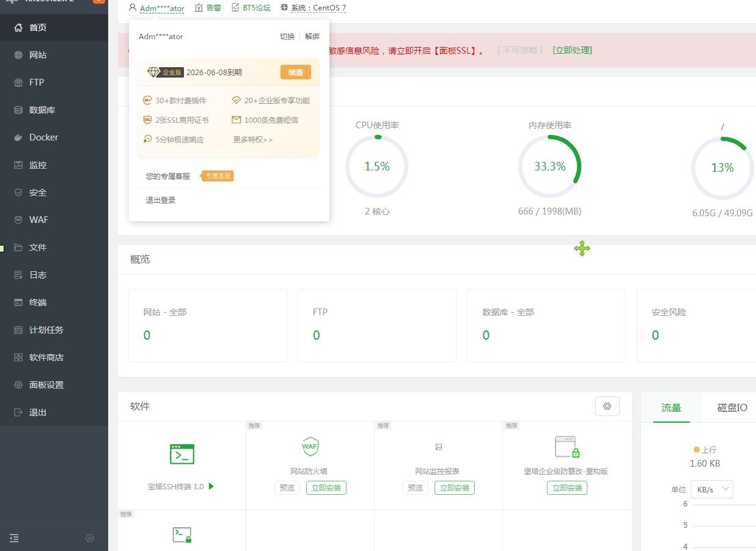Open the KB/s unit dropdown
The height and width of the screenshot is (551, 756).
(711, 489)
